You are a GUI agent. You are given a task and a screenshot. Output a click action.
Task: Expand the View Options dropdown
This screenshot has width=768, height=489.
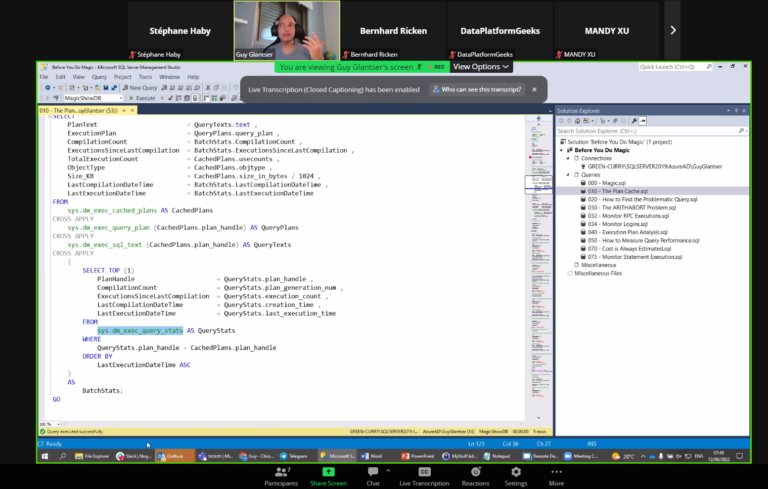click(481, 67)
